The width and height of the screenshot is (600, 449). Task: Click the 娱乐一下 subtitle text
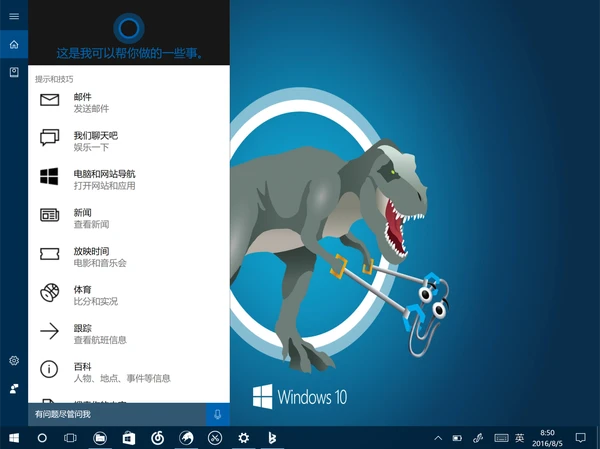(x=91, y=147)
